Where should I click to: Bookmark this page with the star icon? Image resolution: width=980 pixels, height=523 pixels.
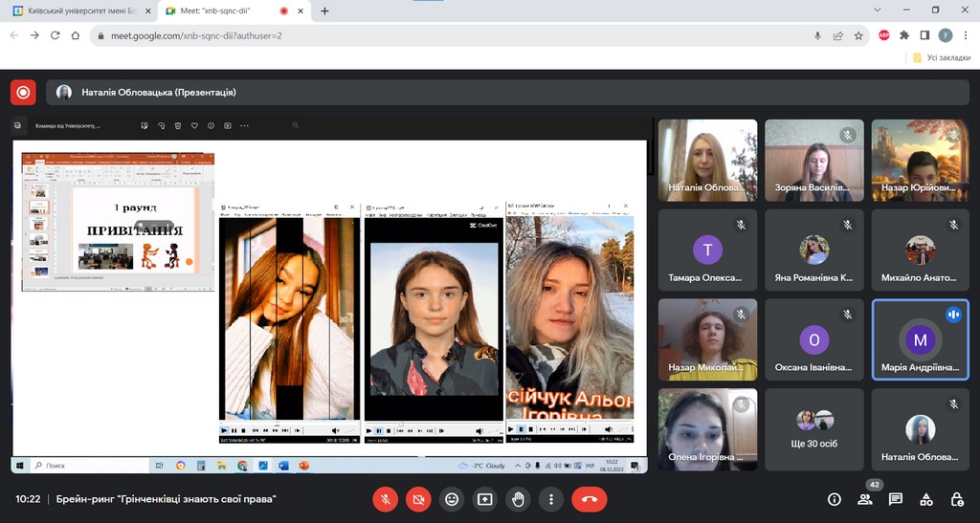click(x=858, y=35)
